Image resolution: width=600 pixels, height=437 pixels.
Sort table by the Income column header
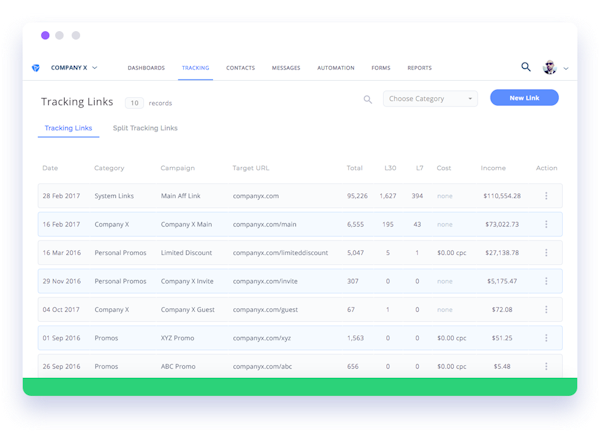493,168
